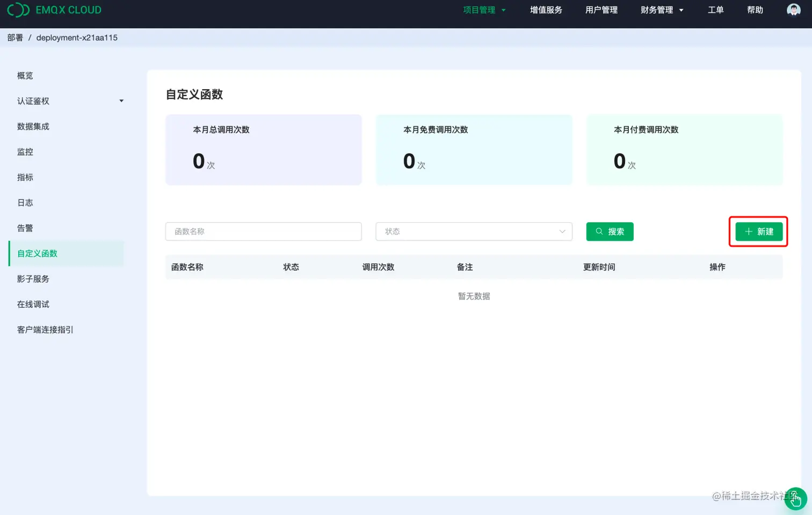Open the 帮助 page
This screenshot has height=515, width=812.
coord(755,10)
